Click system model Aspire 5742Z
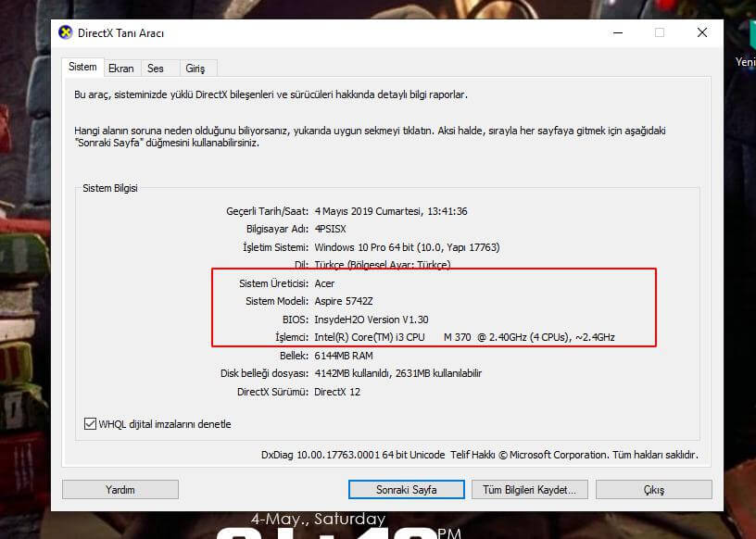The image size is (756, 539). pyautogui.click(x=344, y=301)
